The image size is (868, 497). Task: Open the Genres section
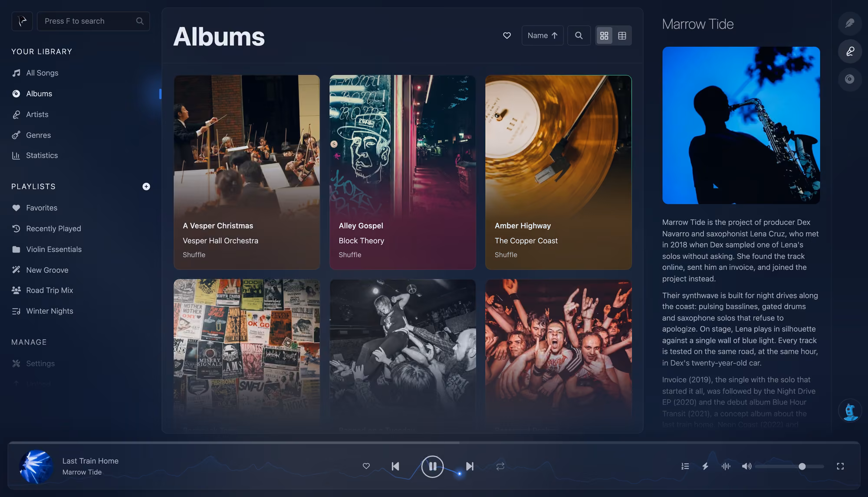coord(38,135)
